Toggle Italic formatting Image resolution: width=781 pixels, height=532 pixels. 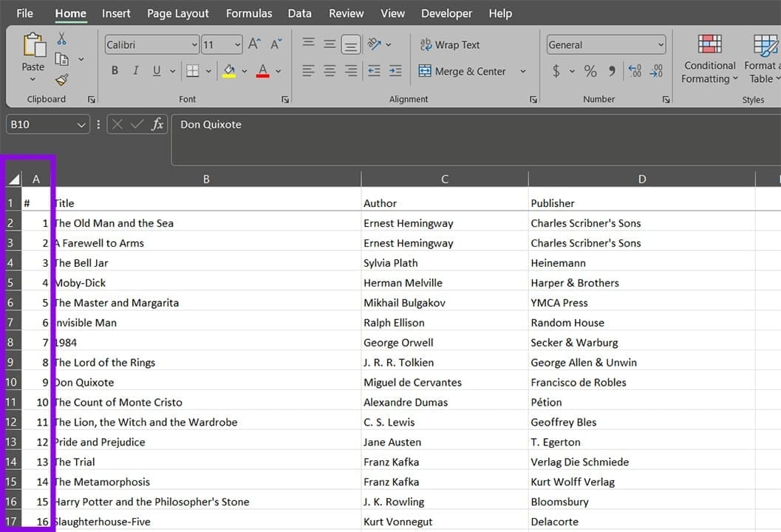135,71
